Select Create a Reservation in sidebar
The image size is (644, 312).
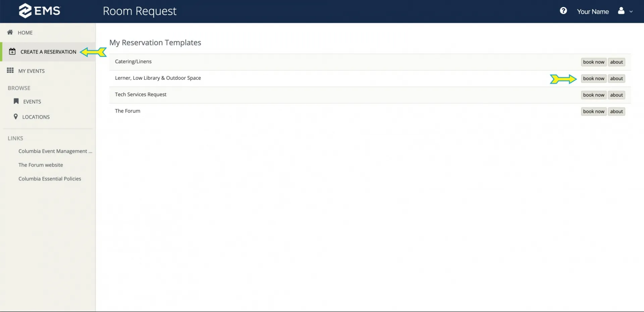point(48,52)
